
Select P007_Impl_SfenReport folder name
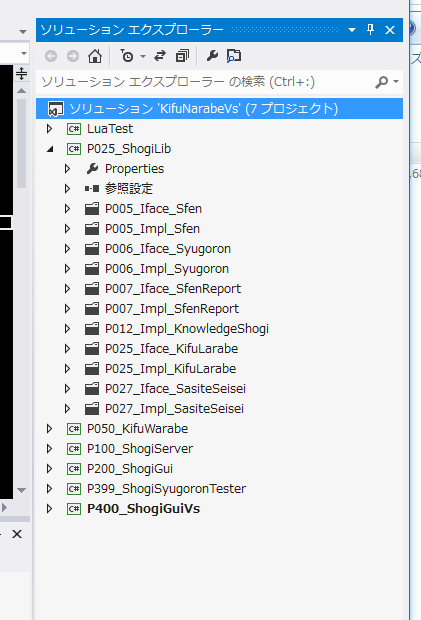click(172, 309)
